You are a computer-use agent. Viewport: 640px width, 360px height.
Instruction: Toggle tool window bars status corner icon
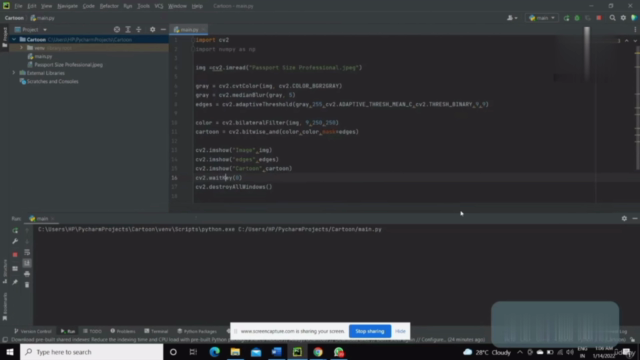click(x=5, y=340)
